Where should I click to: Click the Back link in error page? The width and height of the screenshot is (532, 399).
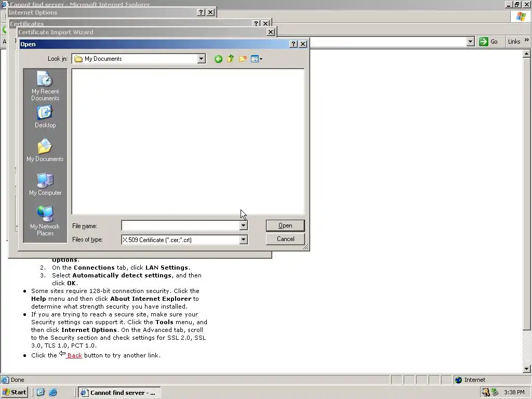(74, 355)
